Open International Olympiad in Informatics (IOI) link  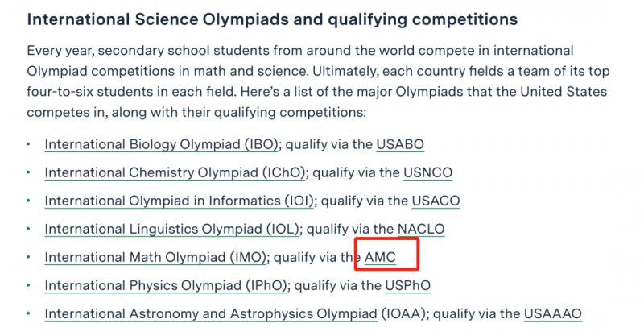(x=180, y=201)
